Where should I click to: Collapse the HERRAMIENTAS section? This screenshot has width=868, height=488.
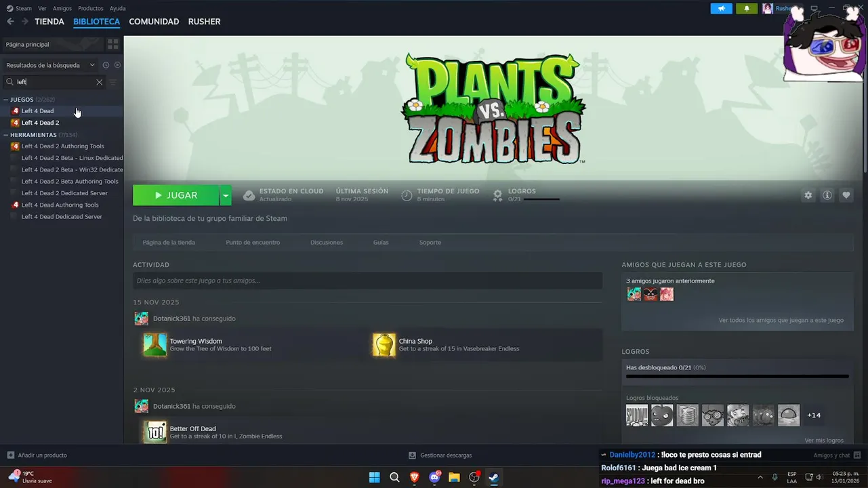pos(6,135)
